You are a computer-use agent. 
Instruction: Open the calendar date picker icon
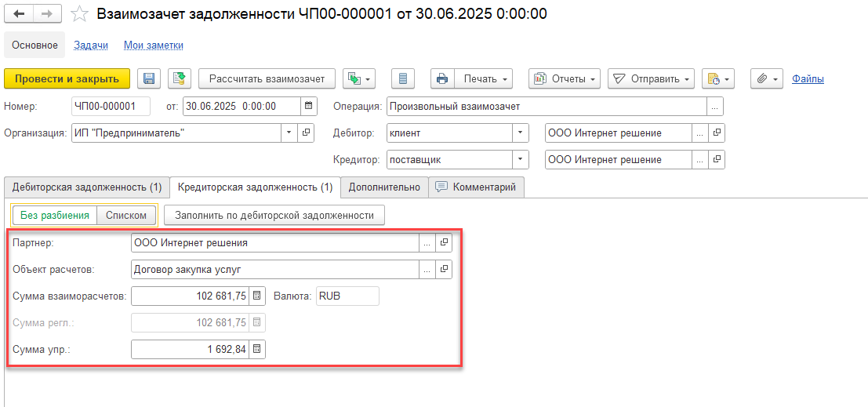pos(308,106)
